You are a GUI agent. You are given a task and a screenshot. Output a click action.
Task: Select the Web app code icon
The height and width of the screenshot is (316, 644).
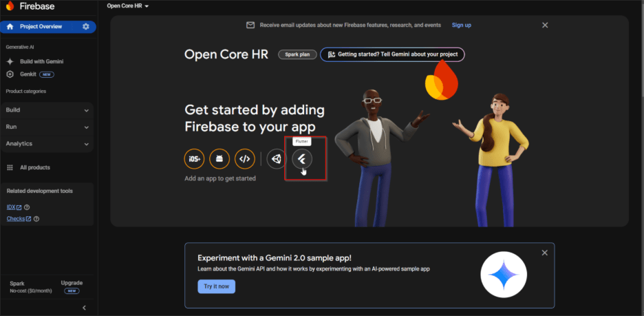click(x=244, y=159)
